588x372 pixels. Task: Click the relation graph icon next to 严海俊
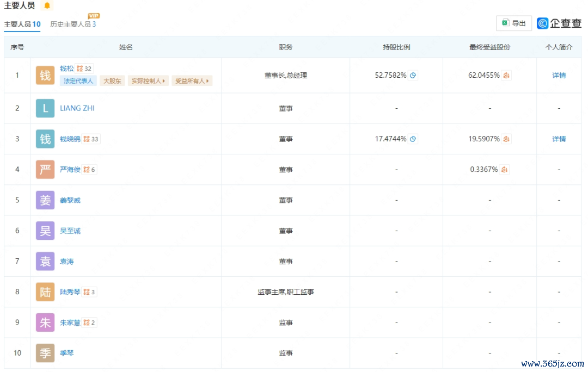86,170
